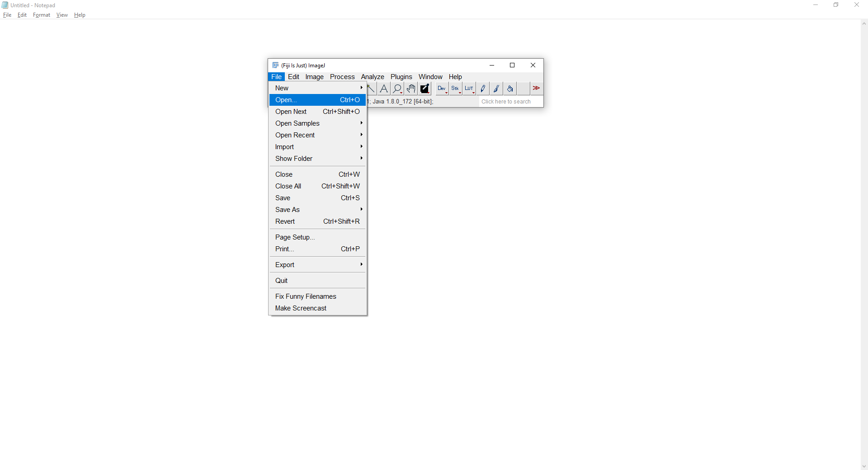Open the Analyze menu
Screen dimensions: 868x470
[373, 77]
